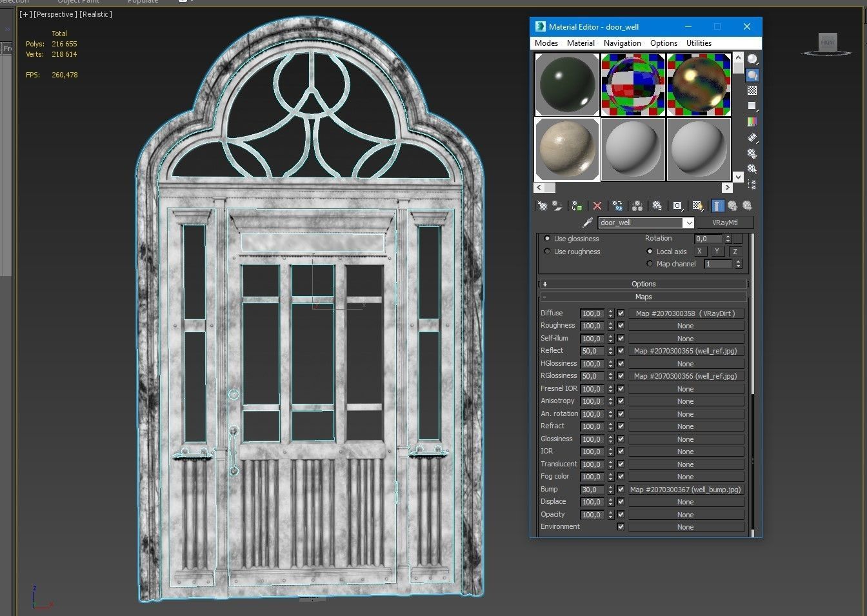Click the X local axis button
Image resolution: width=867 pixels, height=616 pixels.
(x=699, y=252)
